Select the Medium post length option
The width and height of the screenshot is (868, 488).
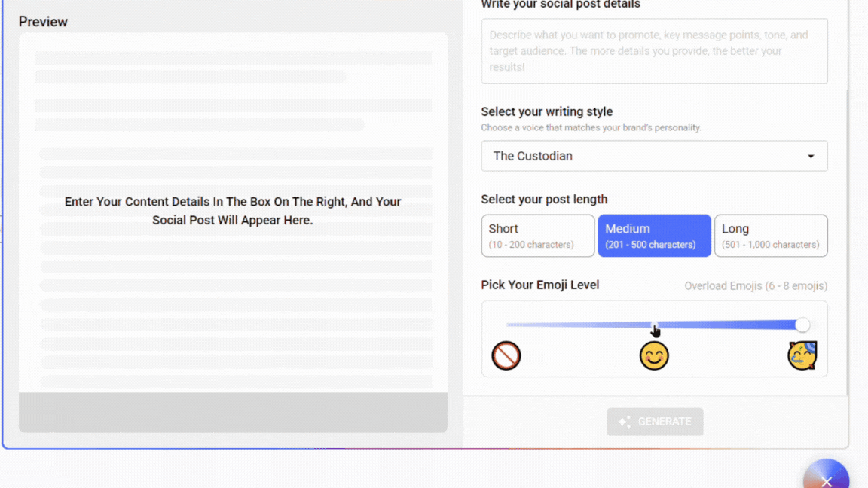654,236
